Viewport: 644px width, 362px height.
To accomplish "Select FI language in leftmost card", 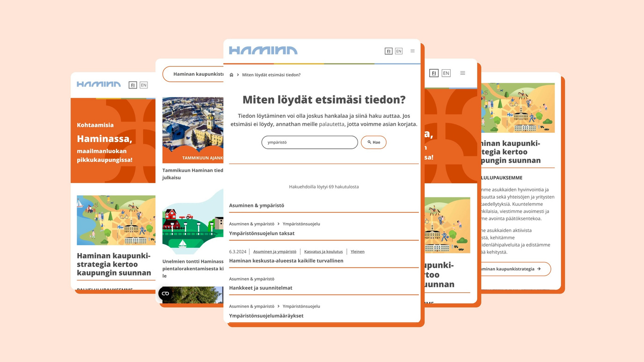I will click(133, 85).
